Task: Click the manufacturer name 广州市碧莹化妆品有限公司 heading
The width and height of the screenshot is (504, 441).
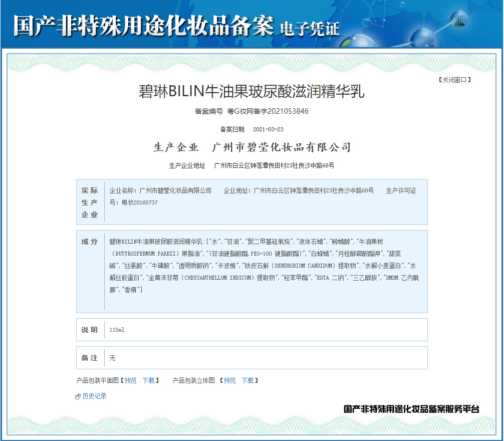Action: click(281, 147)
